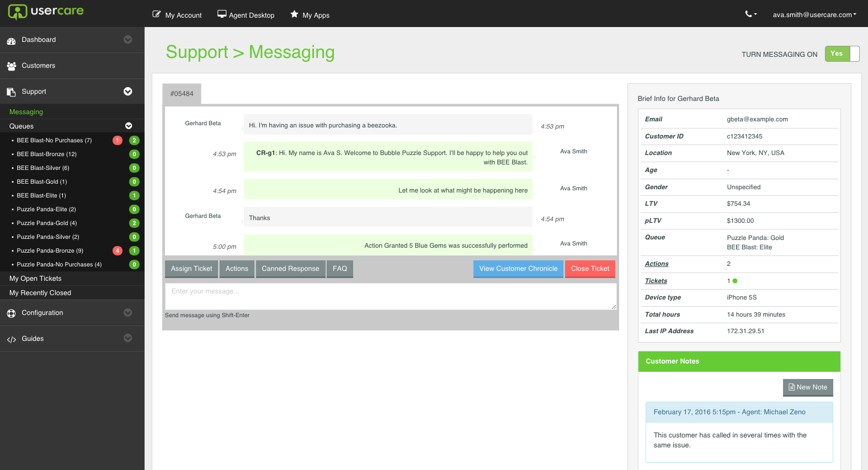The image size is (868, 470).
Task: Click the usercare logo
Action: 46,12
